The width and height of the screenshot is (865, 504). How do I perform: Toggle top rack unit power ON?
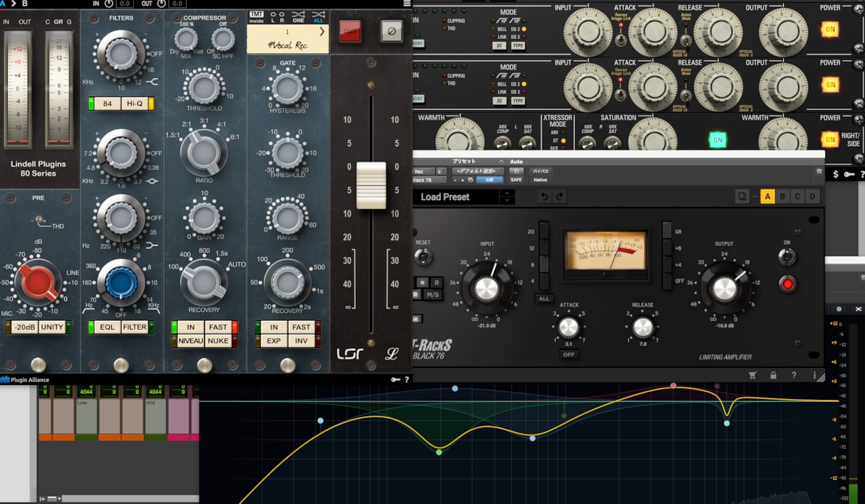click(x=830, y=30)
